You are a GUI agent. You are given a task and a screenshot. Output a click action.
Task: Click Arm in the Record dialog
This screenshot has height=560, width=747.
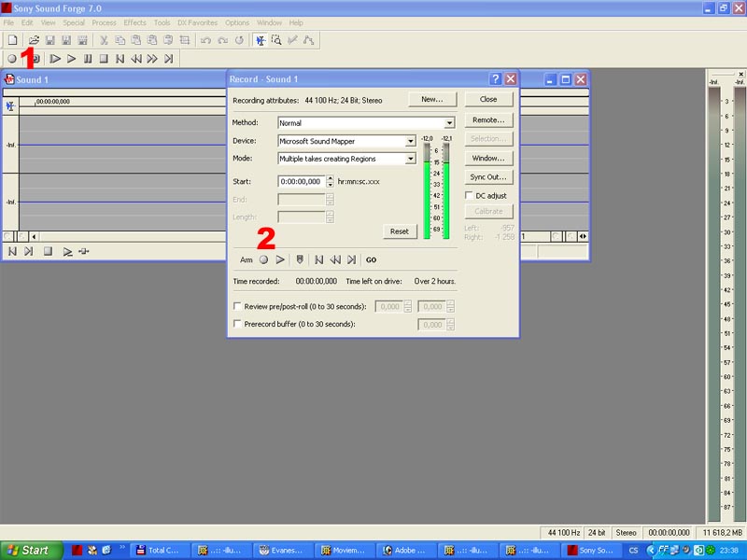pos(247,259)
